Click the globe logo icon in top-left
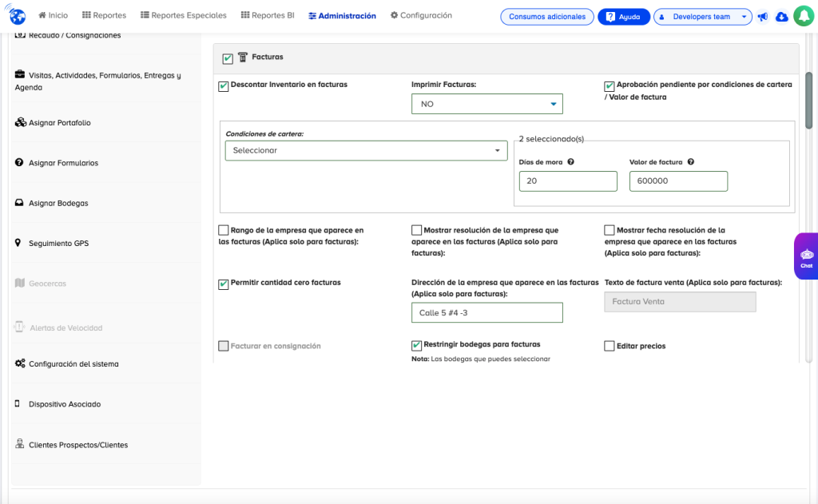This screenshot has width=818, height=504. tap(18, 15)
